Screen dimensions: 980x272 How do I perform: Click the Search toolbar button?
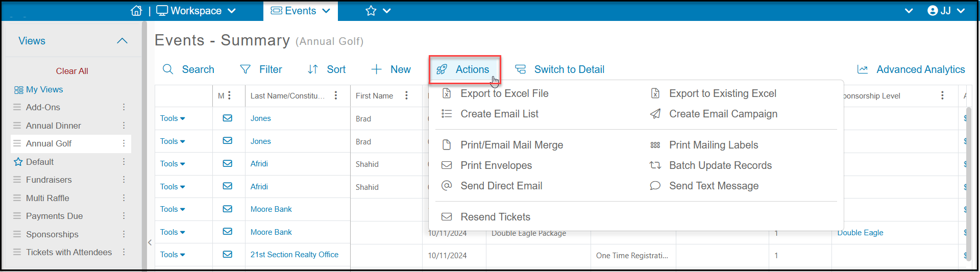188,69
